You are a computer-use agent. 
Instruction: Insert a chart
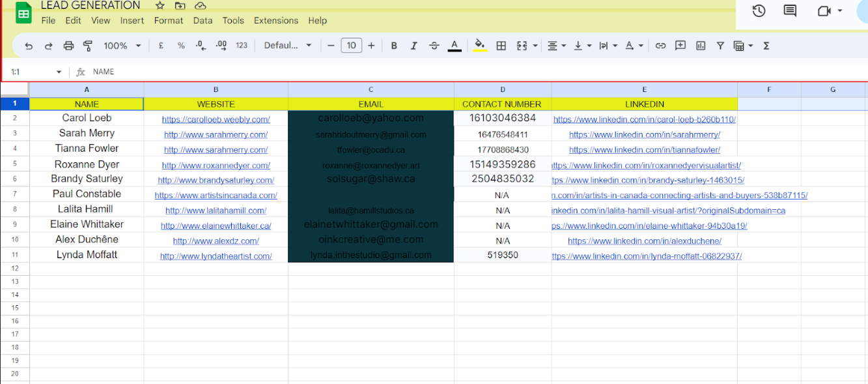tap(701, 46)
